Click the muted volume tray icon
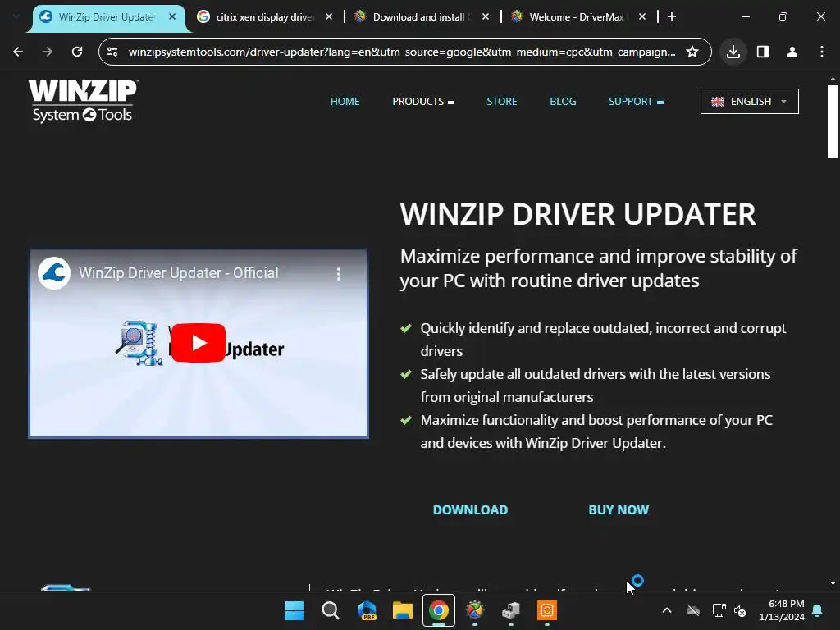 740,610
